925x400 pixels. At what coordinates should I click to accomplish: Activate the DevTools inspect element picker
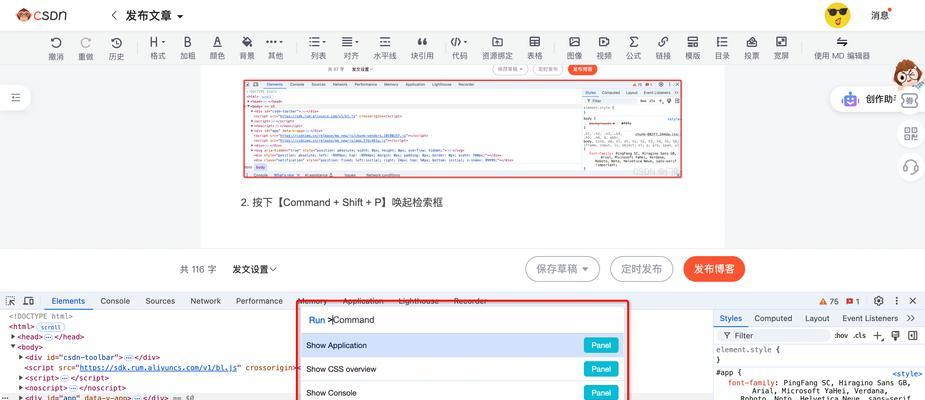tap(10, 301)
